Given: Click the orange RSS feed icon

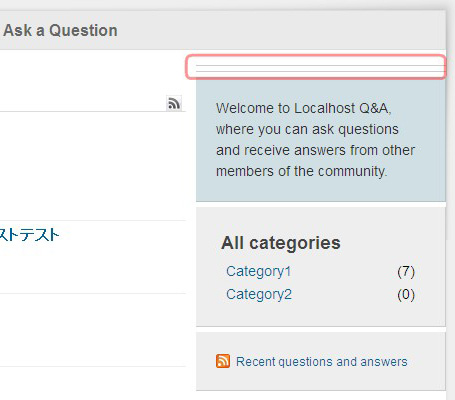Looking at the screenshot, I should (223, 361).
